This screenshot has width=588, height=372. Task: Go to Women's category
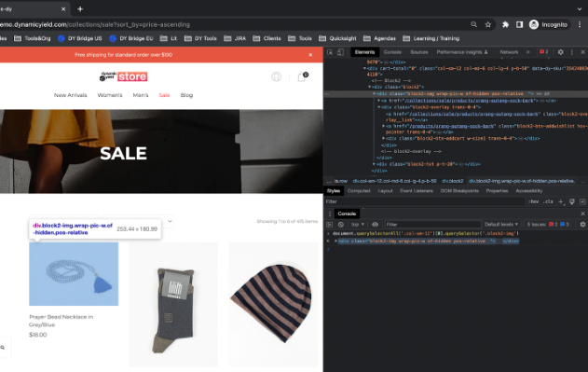click(x=110, y=95)
